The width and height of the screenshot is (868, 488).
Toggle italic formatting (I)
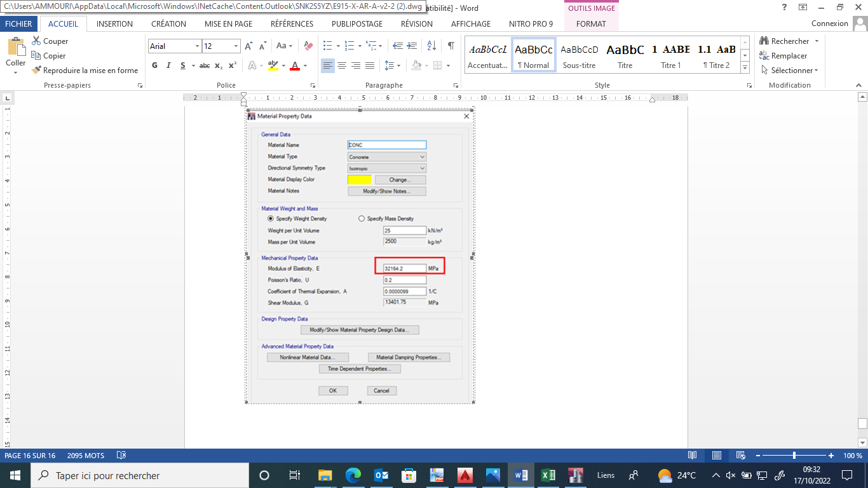click(168, 65)
